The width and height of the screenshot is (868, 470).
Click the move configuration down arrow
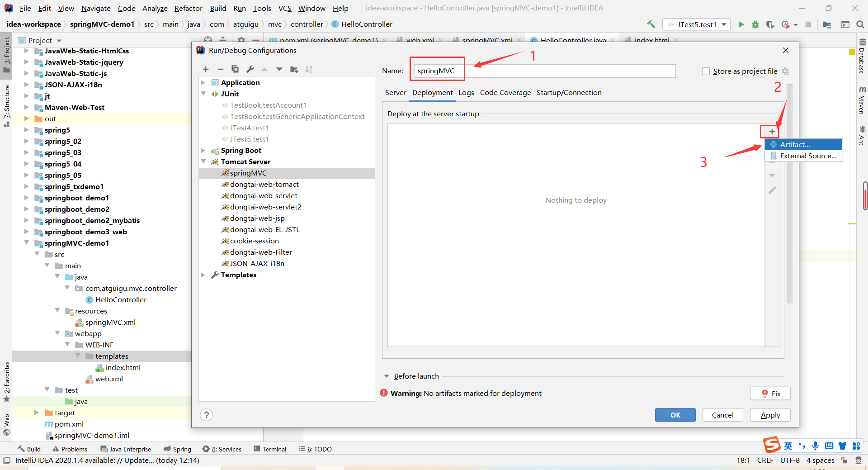279,69
